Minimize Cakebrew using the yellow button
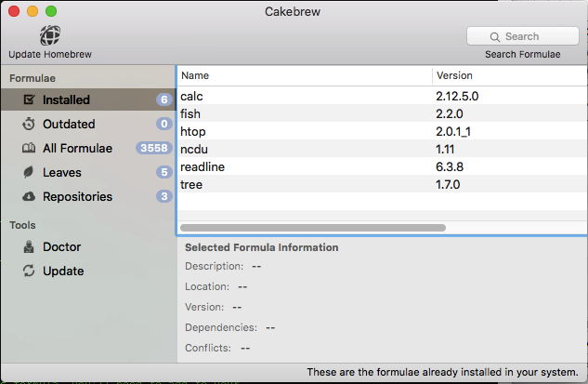Viewport: 588px width, 384px height. click(33, 11)
